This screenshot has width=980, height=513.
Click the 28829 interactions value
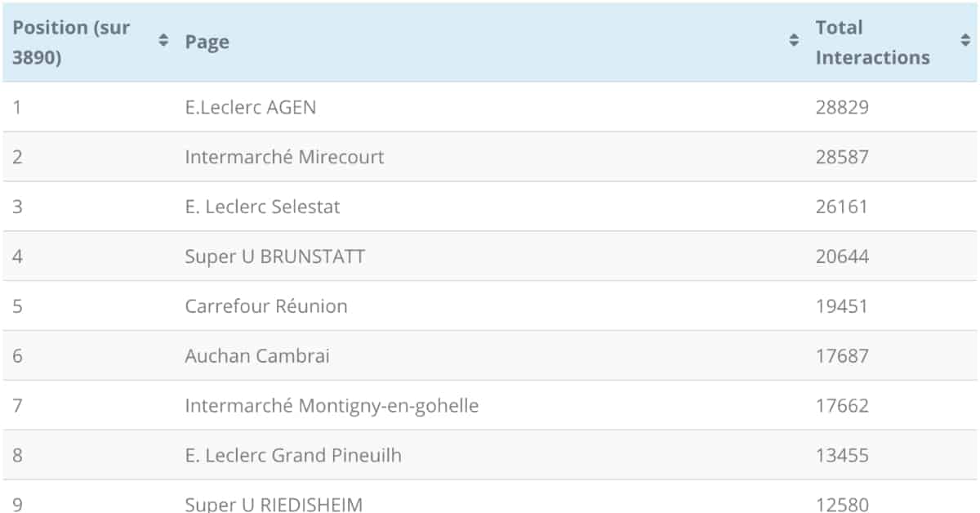tap(842, 107)
